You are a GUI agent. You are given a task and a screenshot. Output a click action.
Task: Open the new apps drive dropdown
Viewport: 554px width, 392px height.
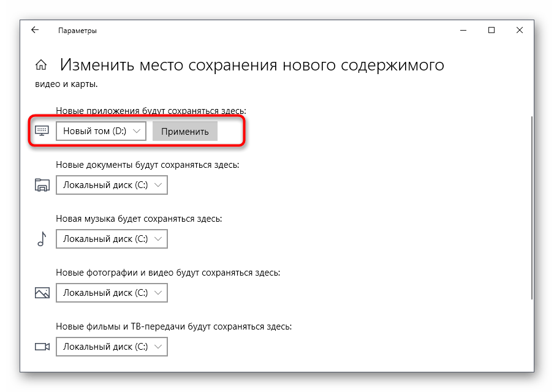pos(101,131)
